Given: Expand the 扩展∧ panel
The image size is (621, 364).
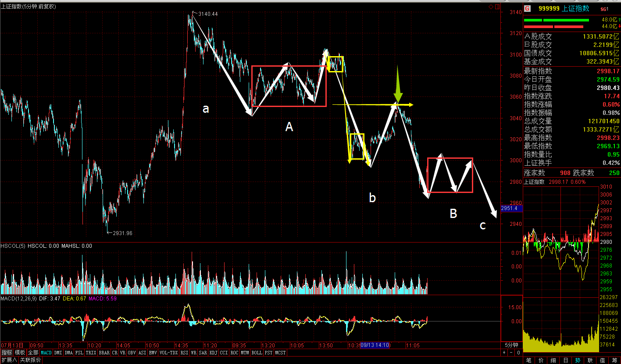Looking at the screenshot, I should (x=9, y=360).
